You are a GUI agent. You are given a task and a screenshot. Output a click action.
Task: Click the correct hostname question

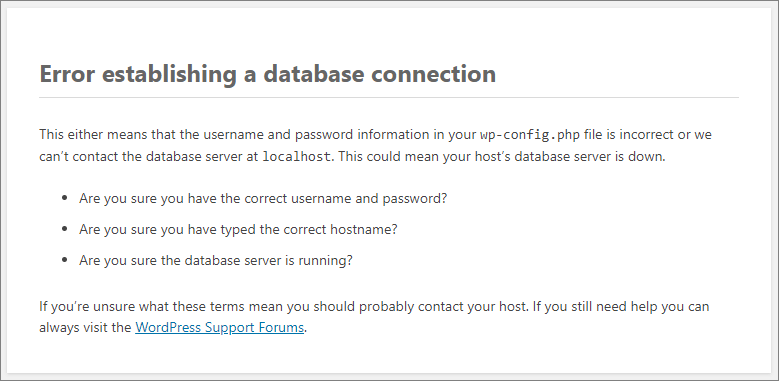click(238, 229)
